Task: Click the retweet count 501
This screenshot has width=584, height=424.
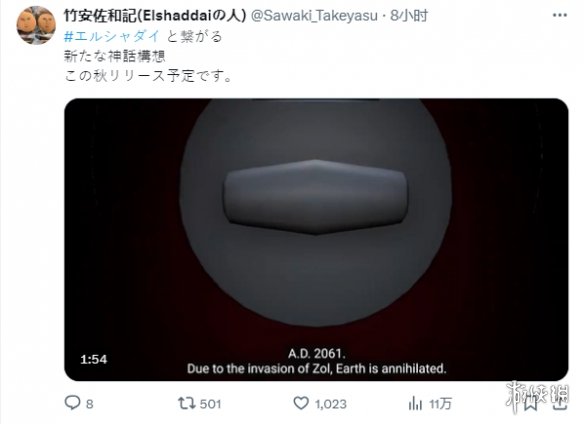Action: pos(210,404)
